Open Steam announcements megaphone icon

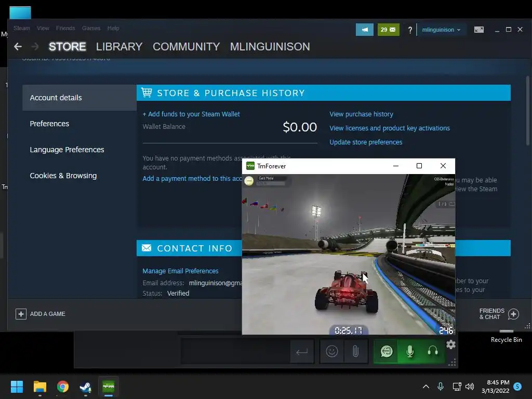pyautogui.click(x=364, y=30)
